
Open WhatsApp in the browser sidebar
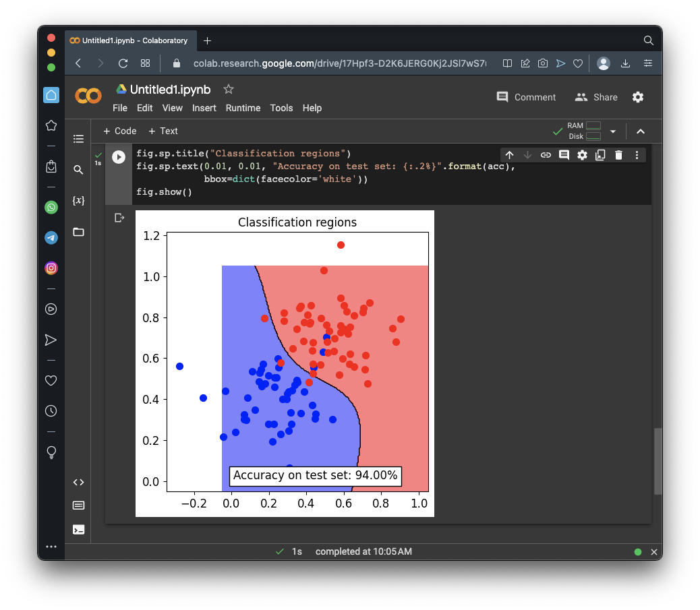tap(51, 208)
